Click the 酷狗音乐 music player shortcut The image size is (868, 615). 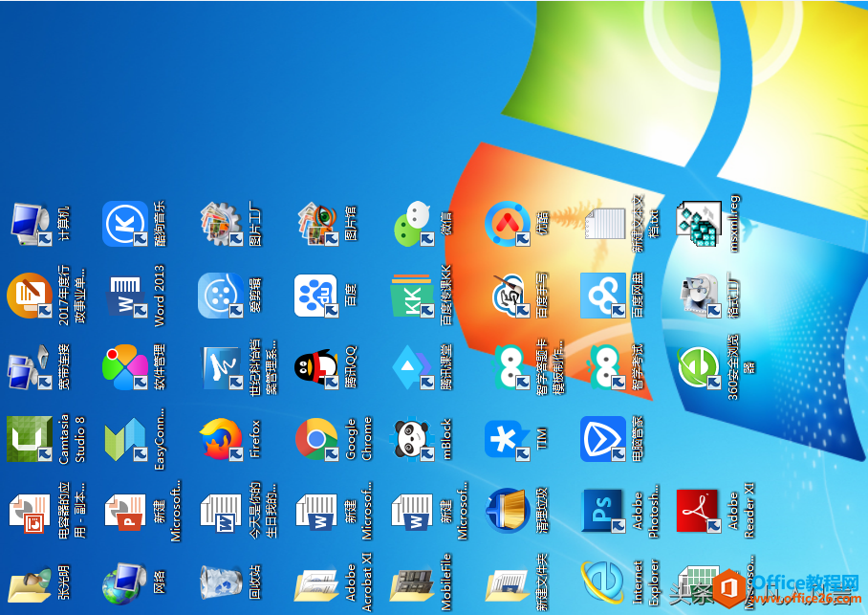coord(125,225)
